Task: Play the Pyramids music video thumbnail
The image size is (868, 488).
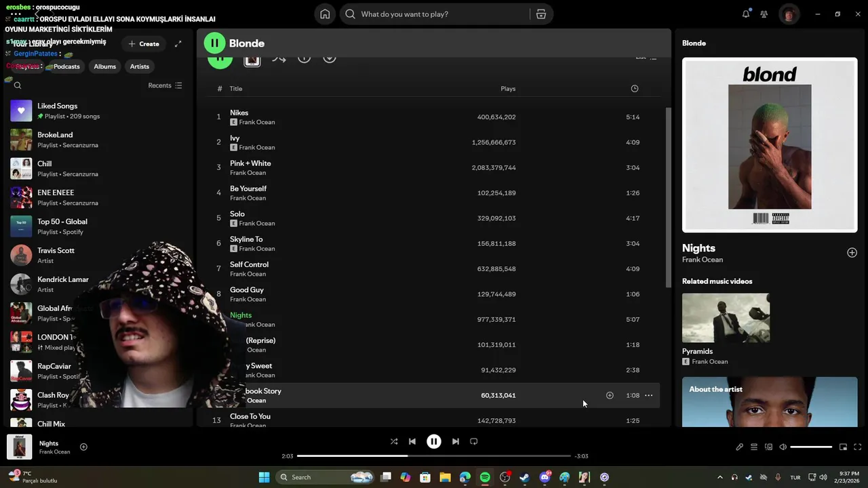Action: pyautogui.click(x=726, y=318)
